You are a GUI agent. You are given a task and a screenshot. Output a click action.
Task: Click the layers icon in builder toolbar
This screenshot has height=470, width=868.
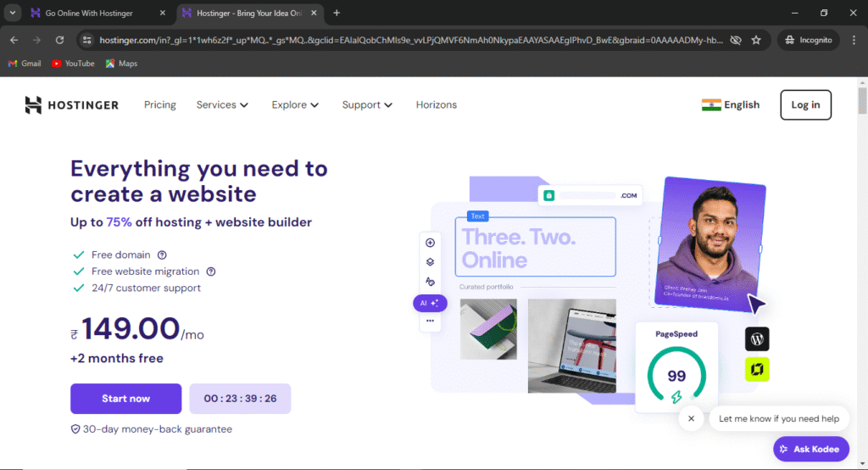coord(430,262)
